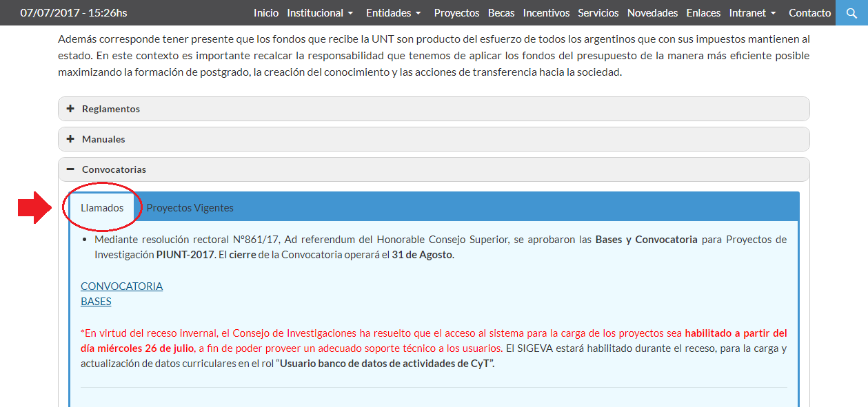Open the CONVOCATORIA link
Screen dimensions: 868x407
click(122, 286)
